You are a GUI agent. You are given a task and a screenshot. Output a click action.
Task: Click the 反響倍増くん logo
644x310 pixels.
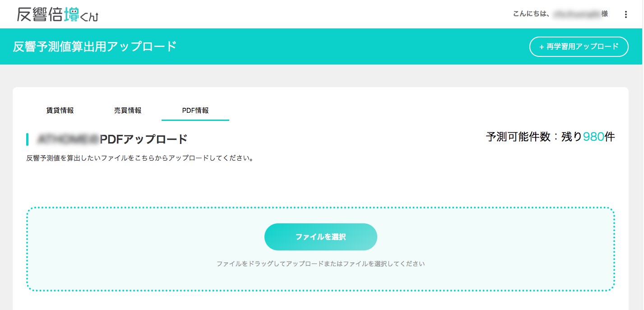[x=58, y=14]
